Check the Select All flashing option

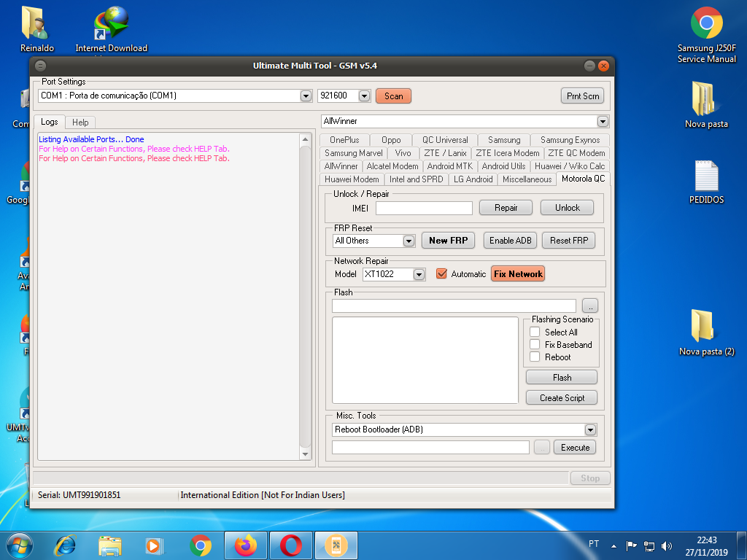pos(535,332)
